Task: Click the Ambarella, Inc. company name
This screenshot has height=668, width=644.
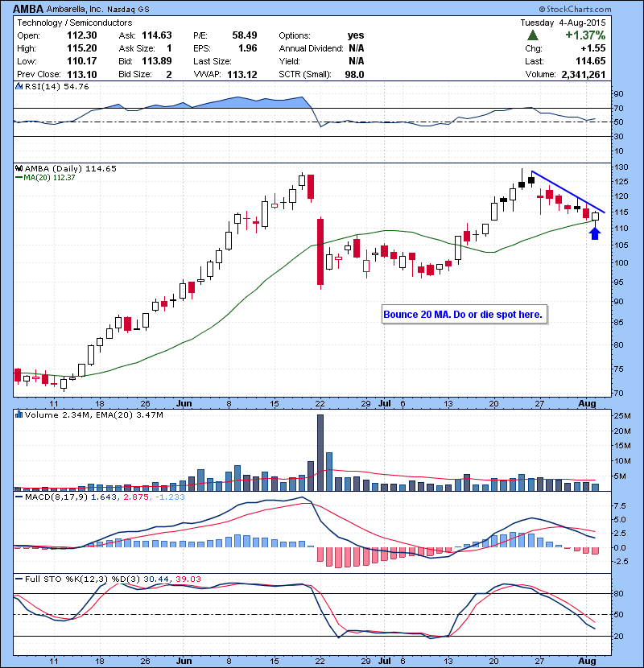Action: coord(75,9)
